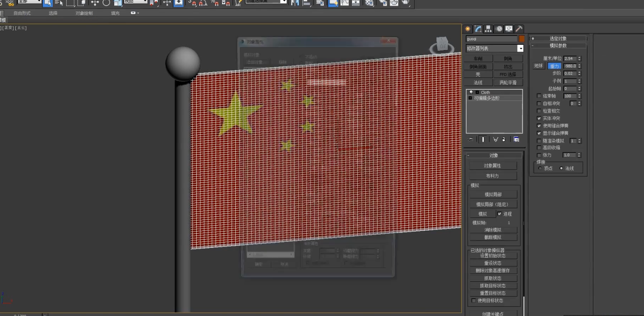
Task: Uncheck the 实体冲突 checkbox
Action: [539, 118]
